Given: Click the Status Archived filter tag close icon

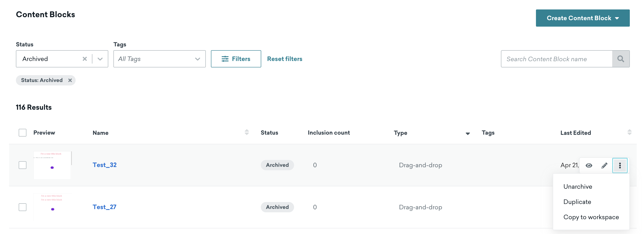Looking at the screenshot, I should (70, 80).
